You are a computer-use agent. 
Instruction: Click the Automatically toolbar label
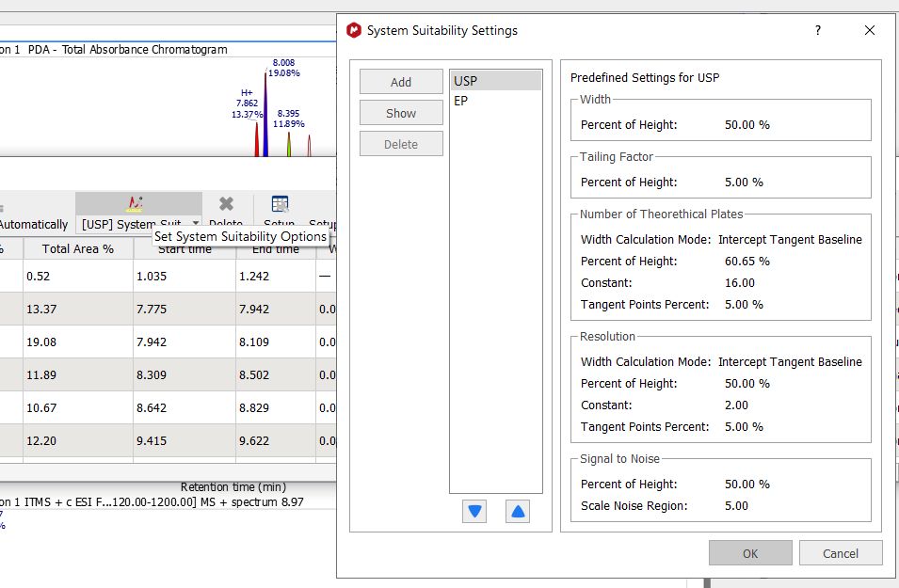click(33, 225)
